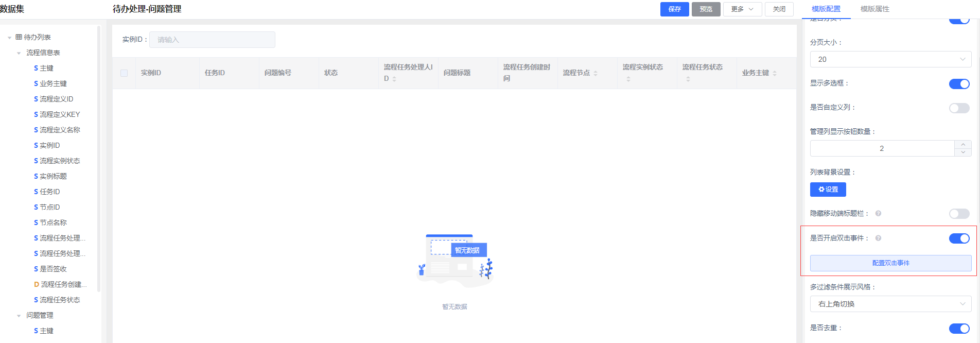The width and height of the screenshot is (980, 343).
Task: Click the 保存 button
Action: pos(674,9)
